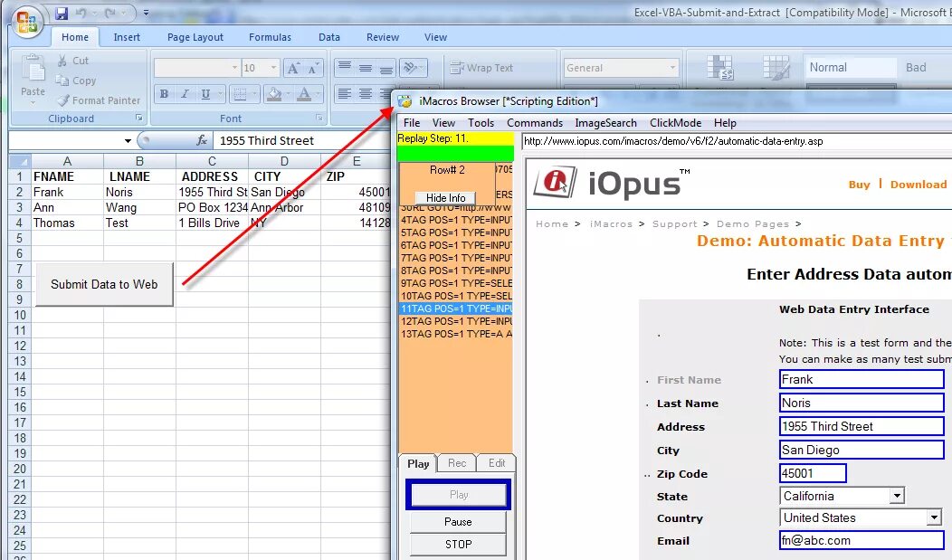Toggle Underline formatting in Excel
Image resolution: width=952 pixels, height=560 pixels.
tap(205, 94)
